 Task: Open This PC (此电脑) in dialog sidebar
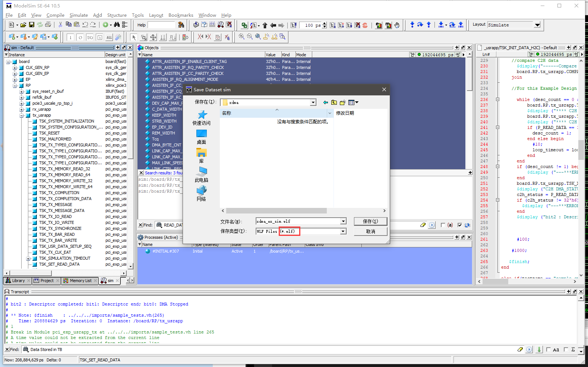(202, 175)
